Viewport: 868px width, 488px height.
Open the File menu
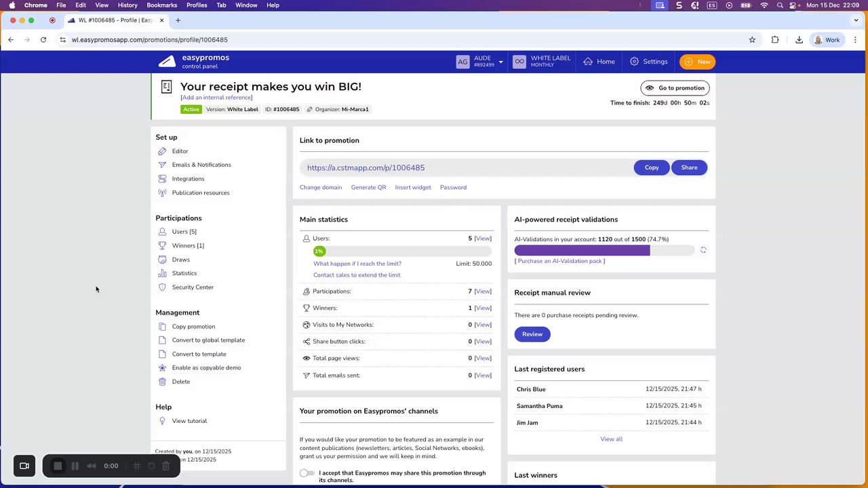(61, 5)
